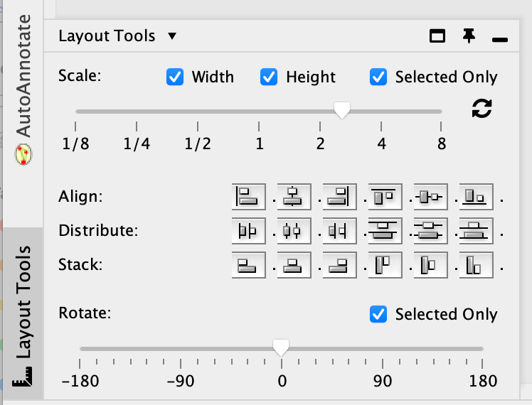Viewport: 532px width, 405px height.
Task: Switch to the AutoAnnotate side tab
Action: pos(23,85)
